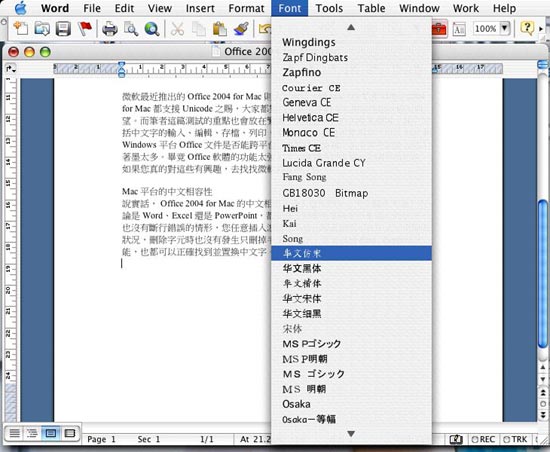The image size is (550, 452).
Task: Select the Format Painter brush icon
Action: coord(241,29)
